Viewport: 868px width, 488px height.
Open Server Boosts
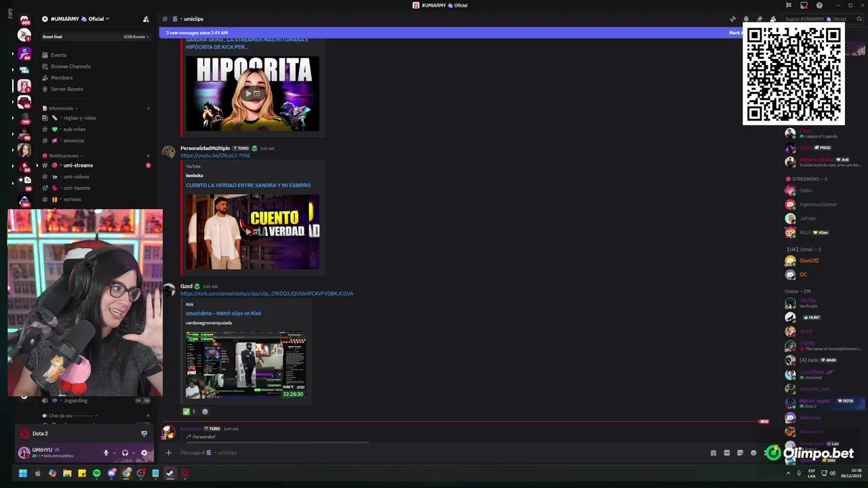pyautogui.click(x=96, y=89)
